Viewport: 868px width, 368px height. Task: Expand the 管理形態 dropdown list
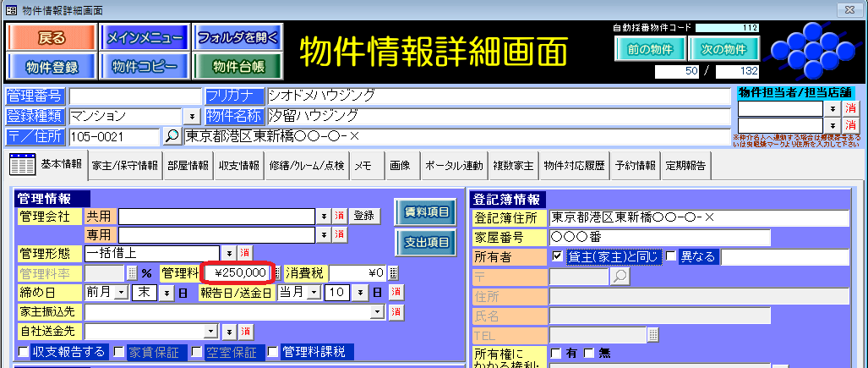click(228, 253)
